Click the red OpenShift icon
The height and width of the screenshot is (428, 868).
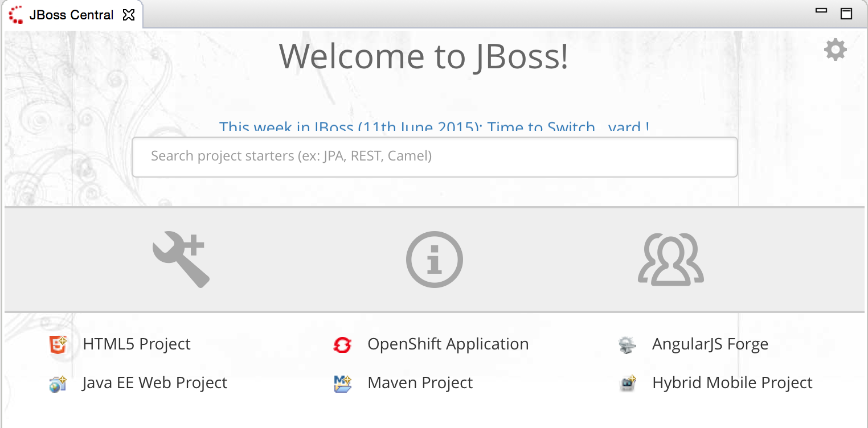342,345
